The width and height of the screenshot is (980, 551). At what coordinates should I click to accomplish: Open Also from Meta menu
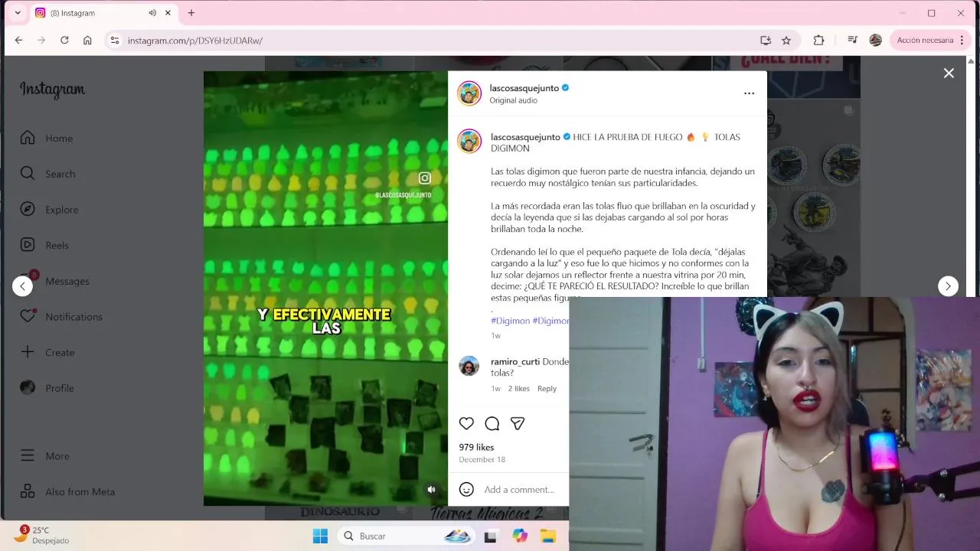67,491
